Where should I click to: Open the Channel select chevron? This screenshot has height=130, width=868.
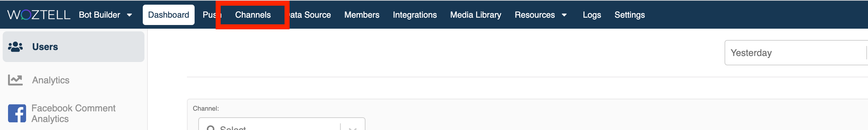(x=353, y=128)
